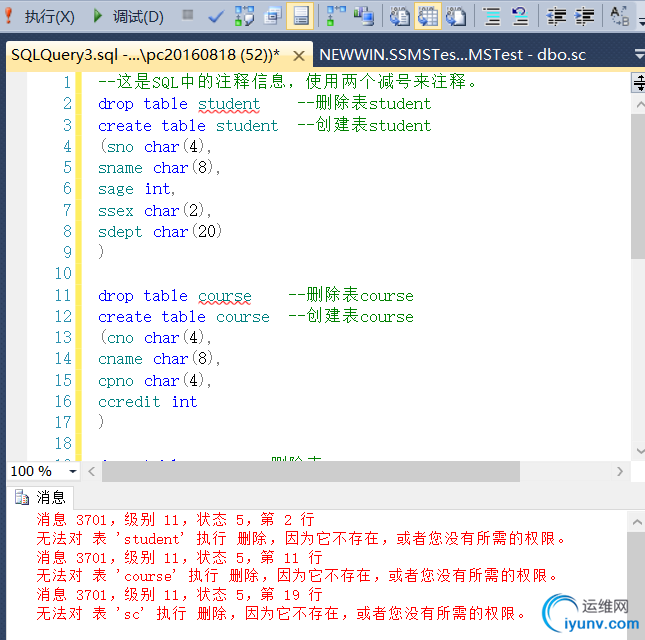This screenshot has height=640, width=645.
Task: Click the red exclamation execute icon
Action: click(x=8, y=16)
